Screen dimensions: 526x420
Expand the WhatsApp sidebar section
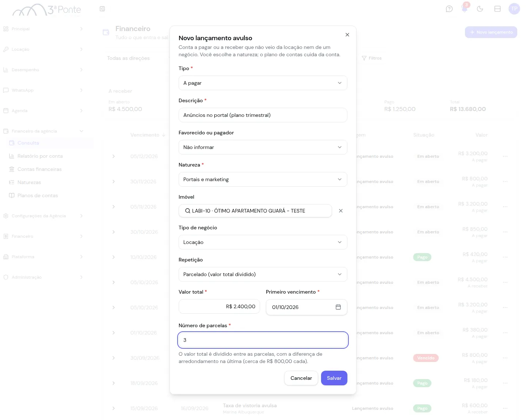(43, 90)
